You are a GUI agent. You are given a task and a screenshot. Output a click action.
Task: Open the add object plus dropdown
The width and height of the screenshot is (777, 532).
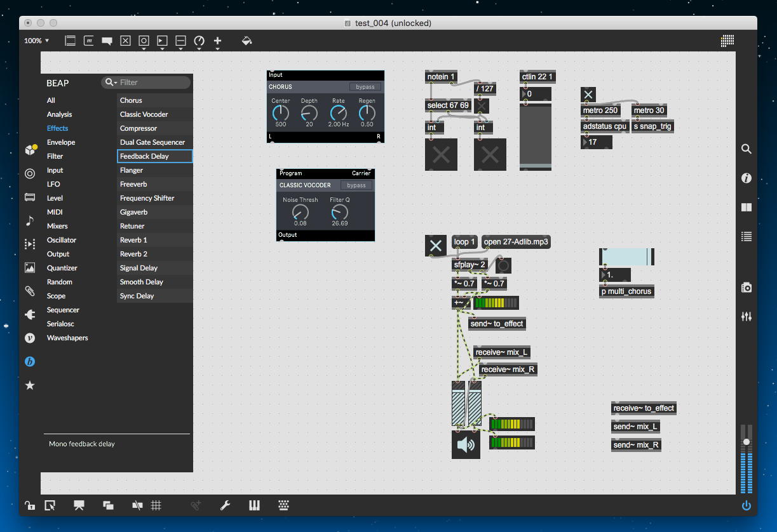[x=217, y=41]
